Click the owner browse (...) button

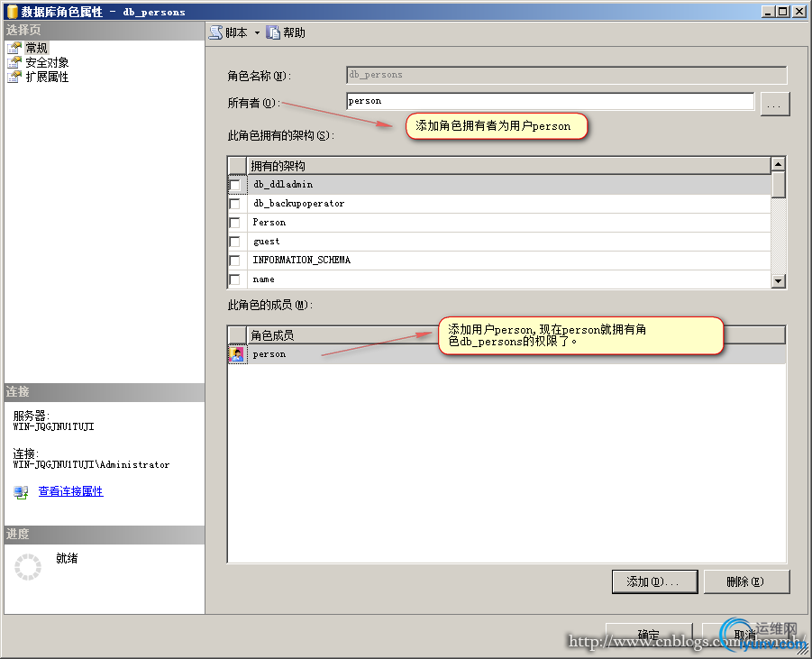(x=775, y=105)
